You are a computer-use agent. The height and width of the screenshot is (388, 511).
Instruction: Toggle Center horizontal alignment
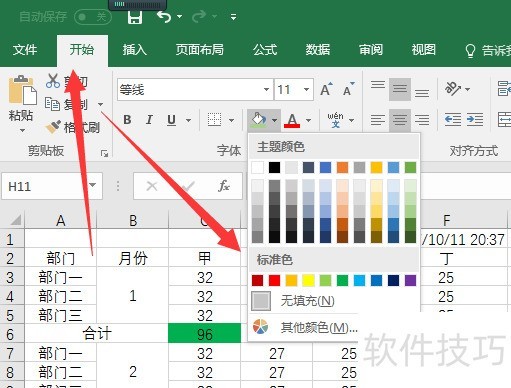(400, 120)
